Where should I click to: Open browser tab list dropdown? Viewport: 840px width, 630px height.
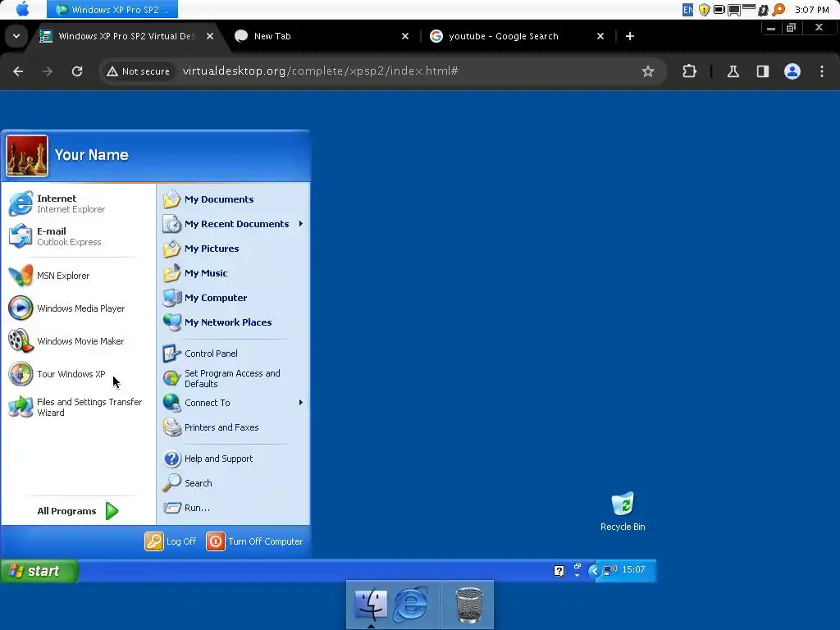pos(16,36)
